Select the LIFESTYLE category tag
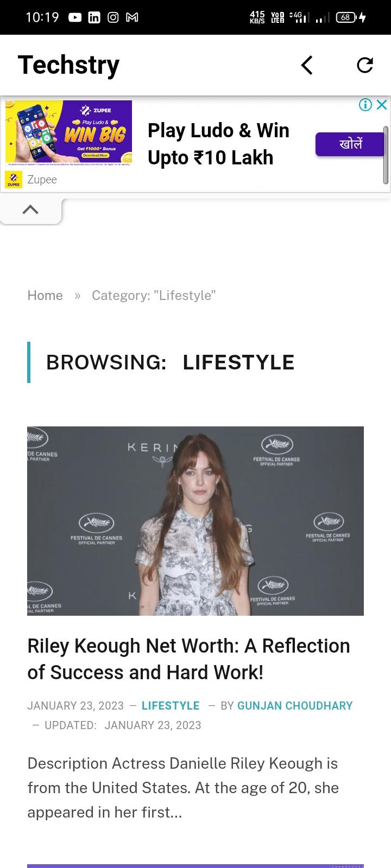This screenshot has height=868, width=391. (x=171, y=706)
